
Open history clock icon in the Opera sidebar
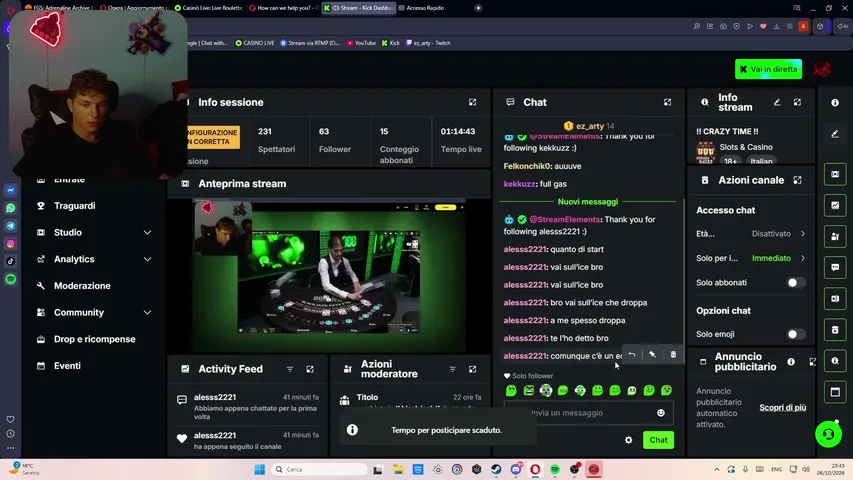(10, 434)
